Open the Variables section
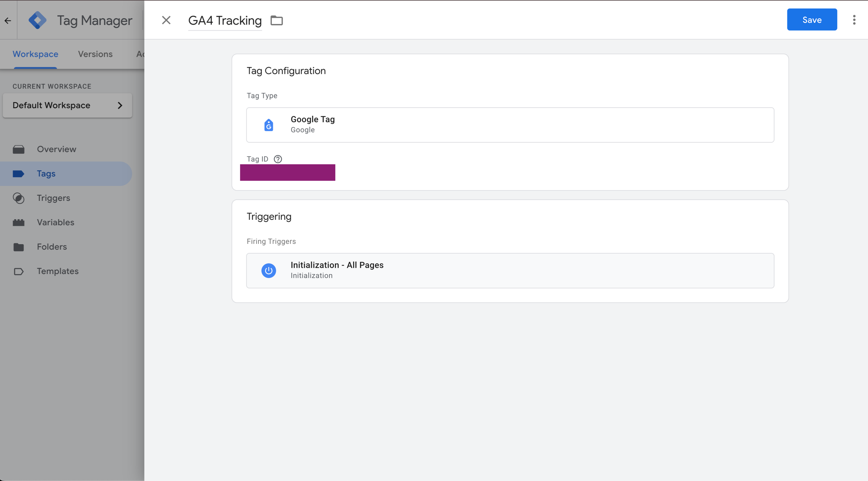The height and width of the screenshot is (481, 868). pos(56,222)
